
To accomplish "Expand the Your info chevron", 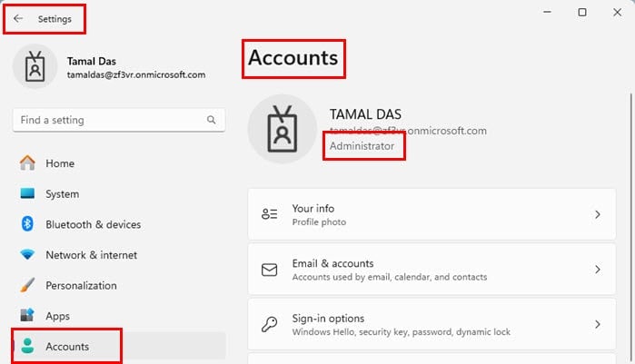I will (x=598, y=214).
